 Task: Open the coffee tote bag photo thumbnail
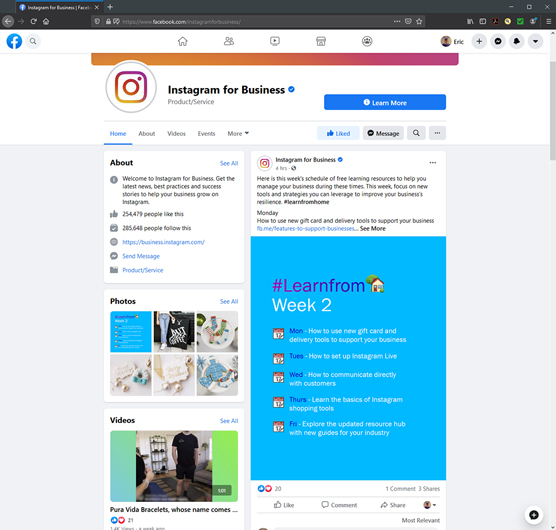pos(174,332)
